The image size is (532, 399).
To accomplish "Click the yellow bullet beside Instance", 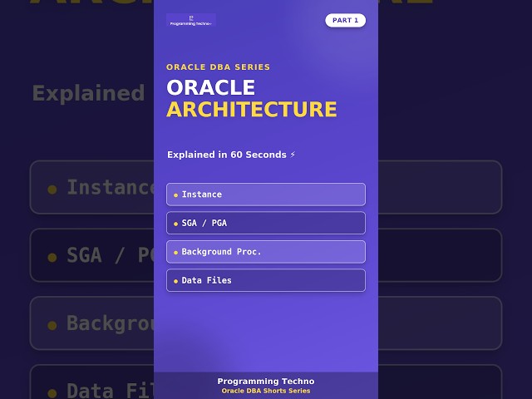I will click(x=175, y=195).
